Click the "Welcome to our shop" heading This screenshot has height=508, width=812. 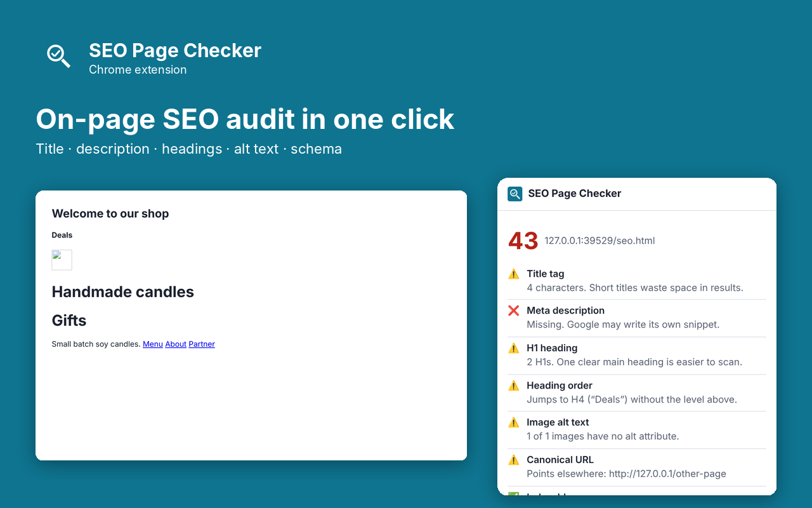coord(110,213)
